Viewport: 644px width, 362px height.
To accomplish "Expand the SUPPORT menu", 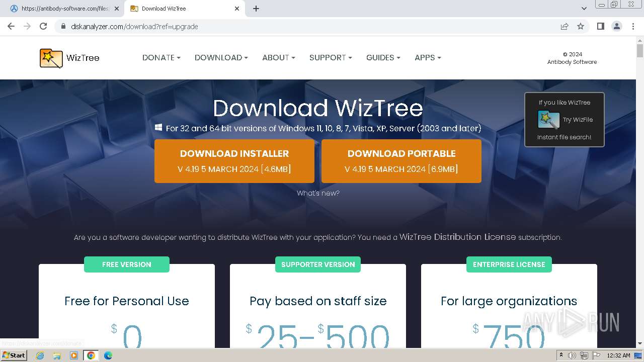I will (x=331, y=58).
